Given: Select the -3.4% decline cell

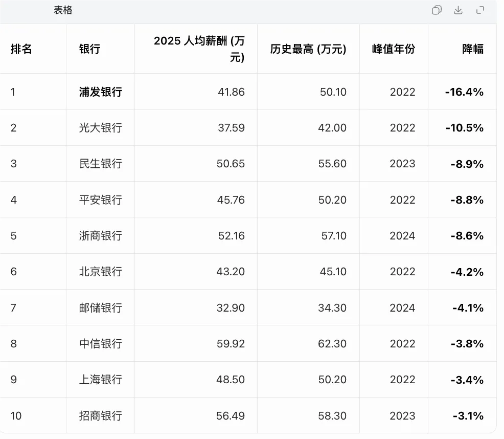Looking at the screenshot, I should pos(467,380).
